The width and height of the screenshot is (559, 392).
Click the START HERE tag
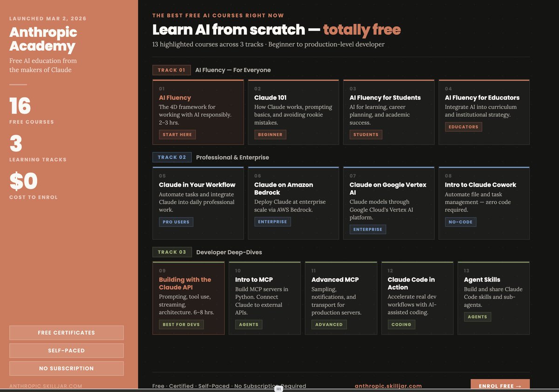177,134
